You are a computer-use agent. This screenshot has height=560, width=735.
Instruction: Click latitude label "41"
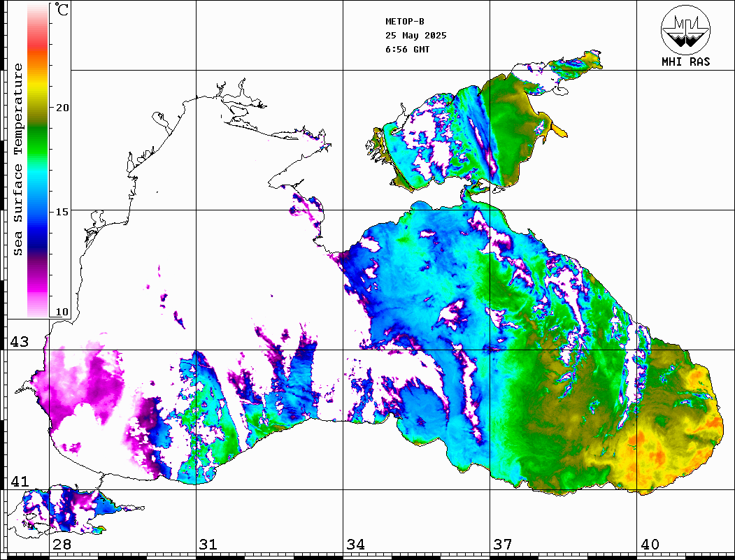point(19,482)
